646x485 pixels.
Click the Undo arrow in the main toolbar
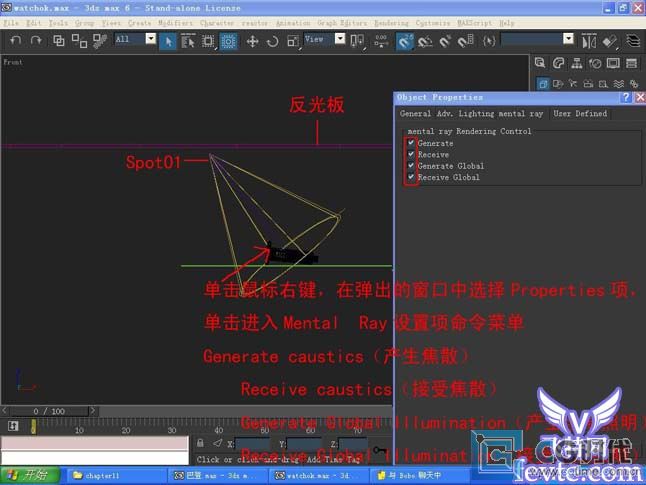pyautogui.click(x=16, y=40)
